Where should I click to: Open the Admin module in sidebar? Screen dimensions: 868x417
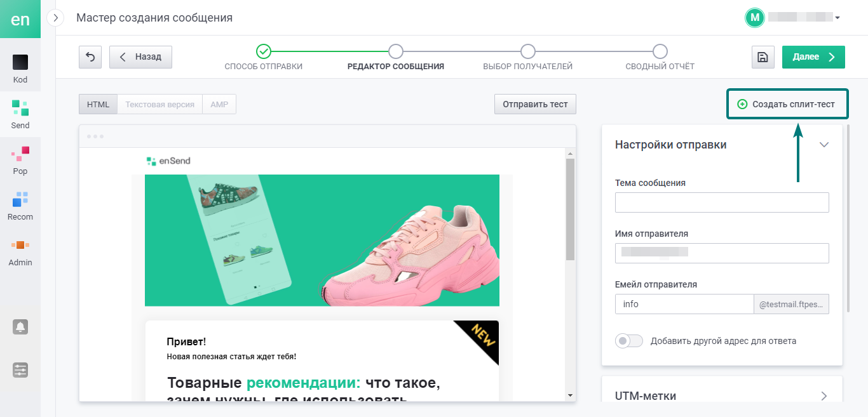coord(20,252)
